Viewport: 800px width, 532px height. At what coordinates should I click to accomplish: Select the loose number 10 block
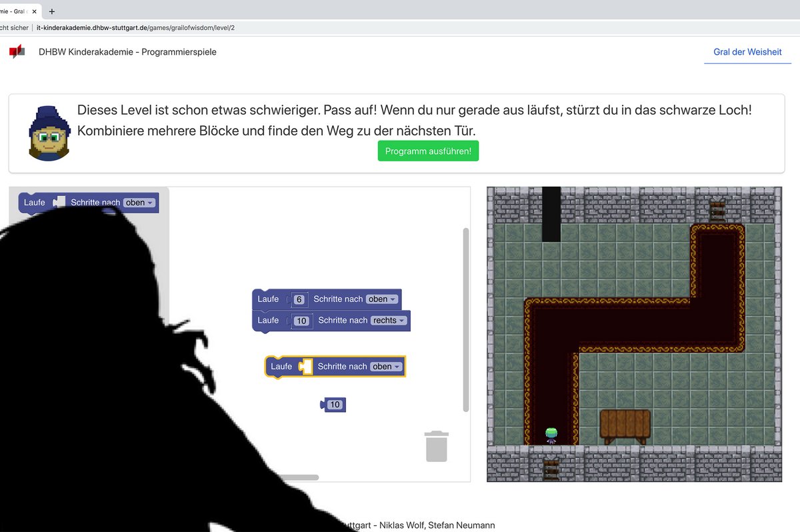[334, 405]
